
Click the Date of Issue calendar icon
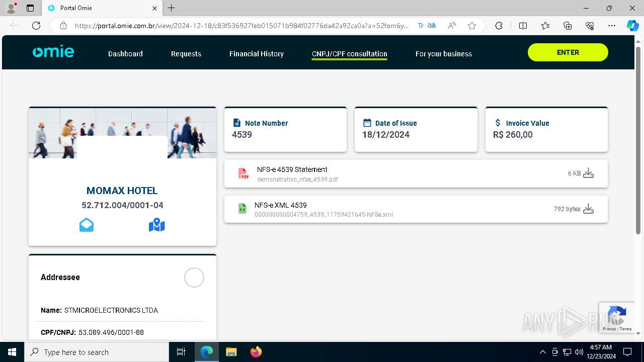point(367,123)
